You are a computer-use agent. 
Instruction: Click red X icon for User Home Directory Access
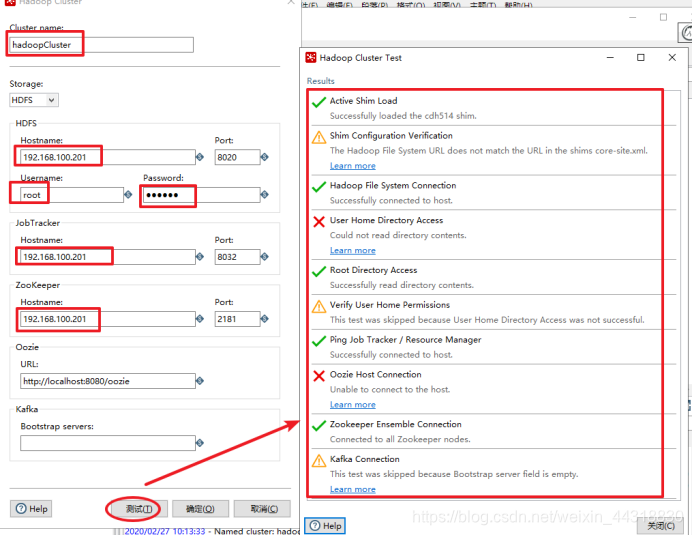[x=319, y=221]
